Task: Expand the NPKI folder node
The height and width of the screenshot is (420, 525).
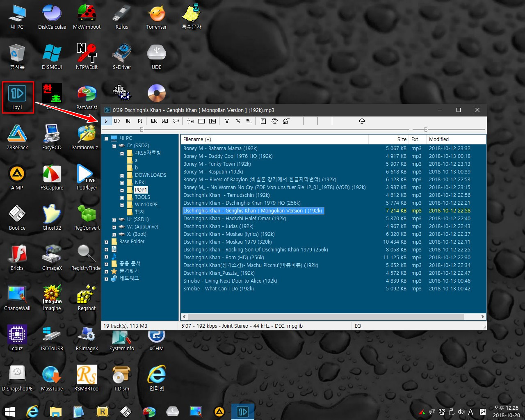Action: click(122, 183)
